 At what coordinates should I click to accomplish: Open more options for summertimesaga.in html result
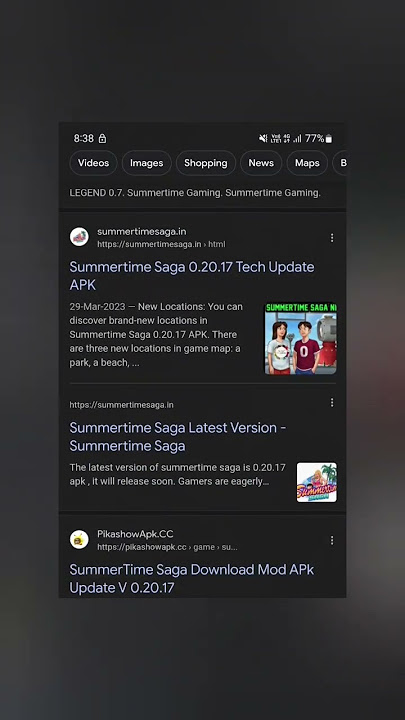click(332, 237)
